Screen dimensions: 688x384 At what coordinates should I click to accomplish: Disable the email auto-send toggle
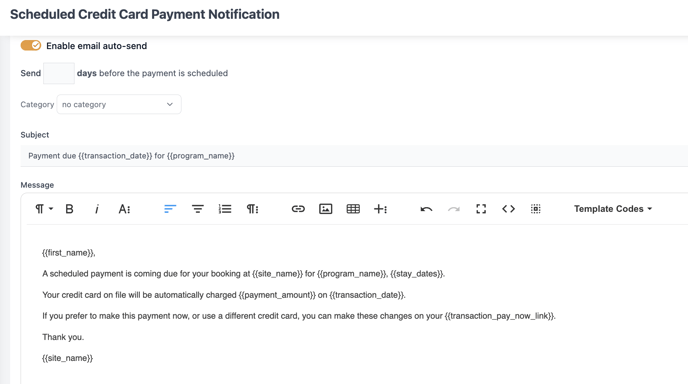click(31, 46)
